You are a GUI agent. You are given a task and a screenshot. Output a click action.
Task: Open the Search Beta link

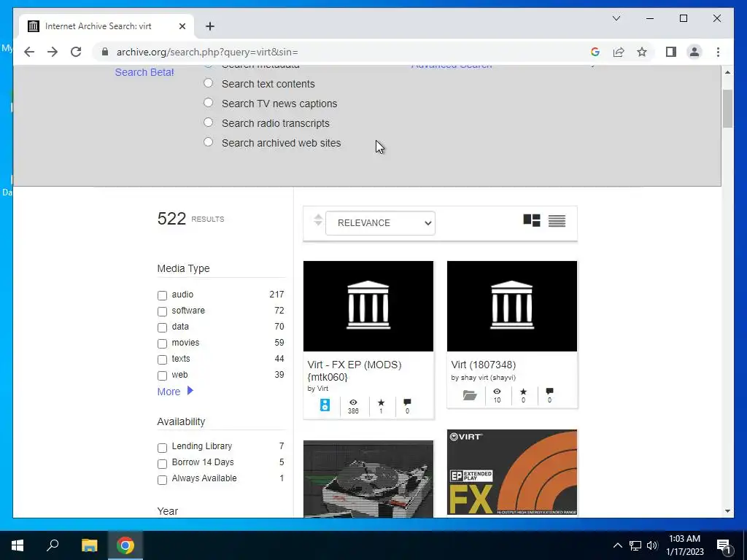click(x=144, y=72)
